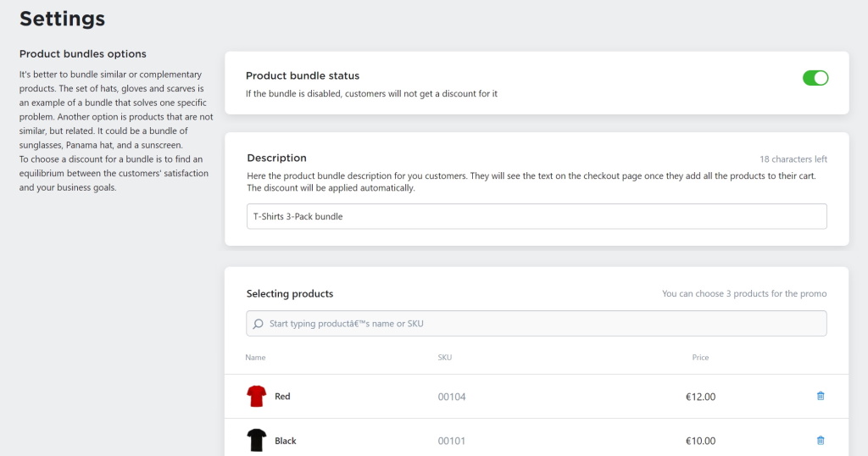Delete the Red product row
Screen dimensions: 868x456
click(x=821, y=396)
